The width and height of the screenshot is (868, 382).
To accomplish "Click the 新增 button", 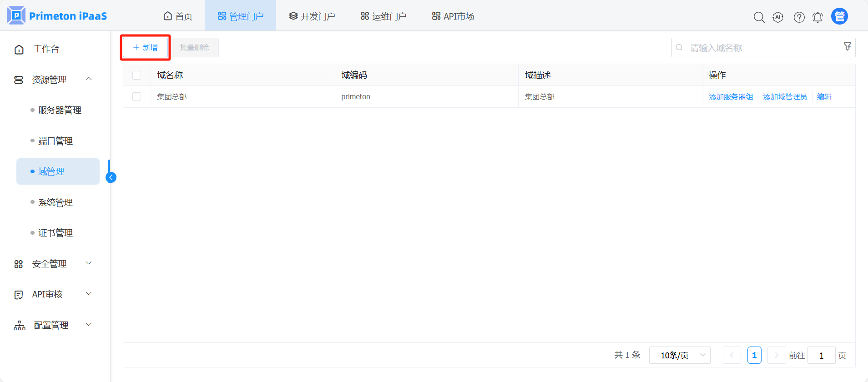I will 146,47.
